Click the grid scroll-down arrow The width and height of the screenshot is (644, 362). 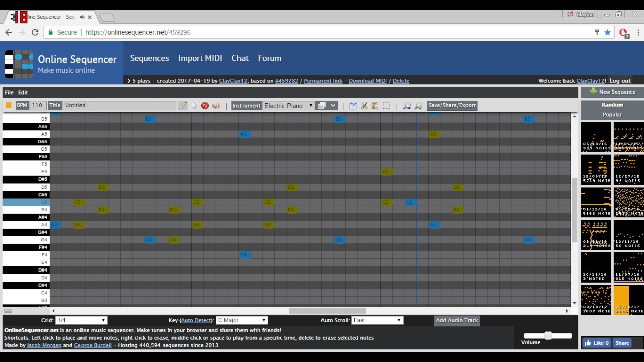[575, 303]
